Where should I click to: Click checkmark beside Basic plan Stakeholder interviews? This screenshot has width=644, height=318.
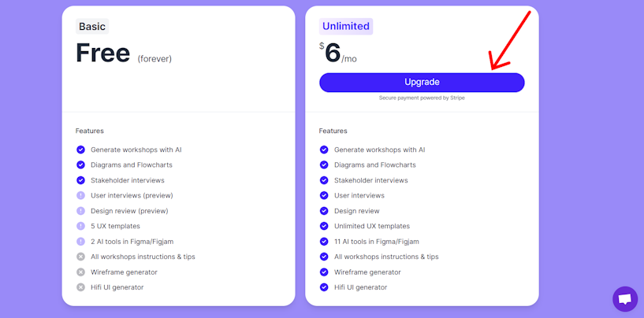coord(80,180)
